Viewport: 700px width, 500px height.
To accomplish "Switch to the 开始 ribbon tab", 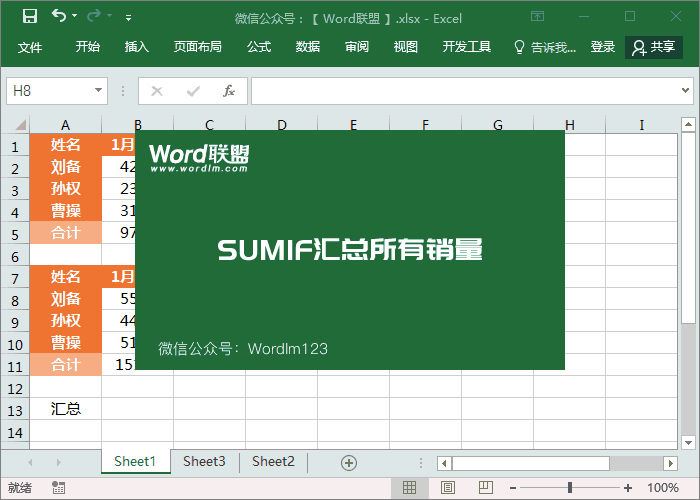I will [x=88, y=46].
